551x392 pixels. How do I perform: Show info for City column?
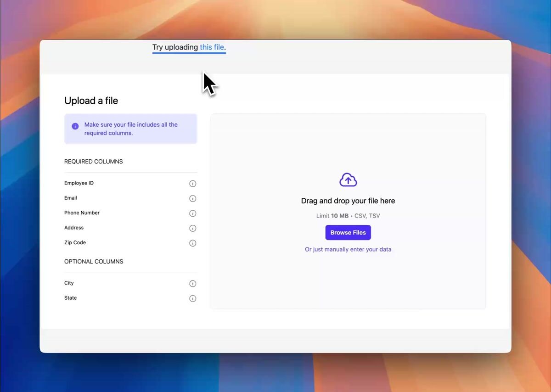pos(193,284)
